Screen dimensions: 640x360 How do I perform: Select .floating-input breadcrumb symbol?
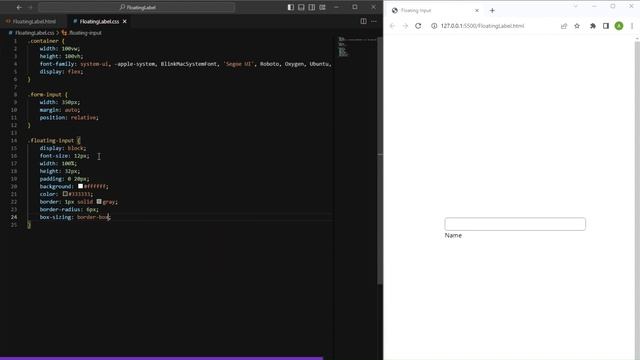[84, 33]
